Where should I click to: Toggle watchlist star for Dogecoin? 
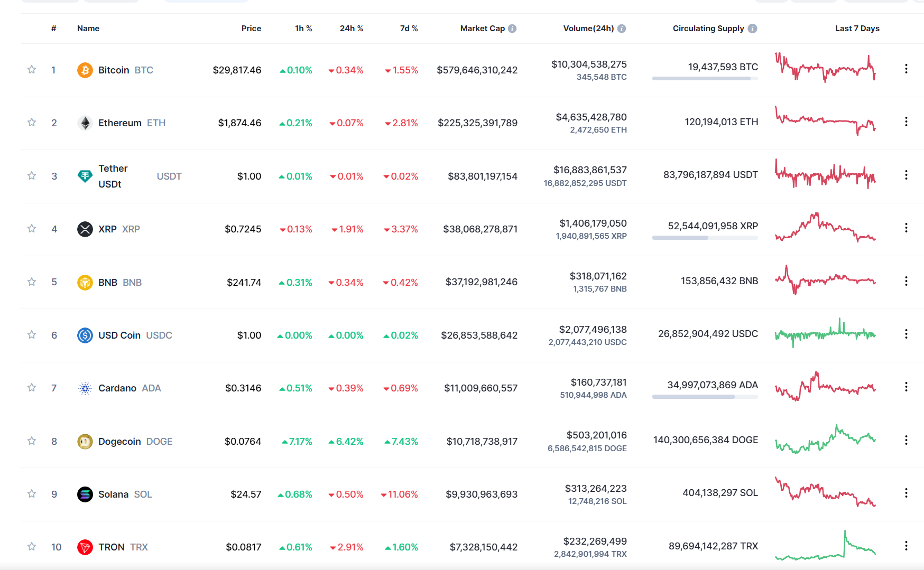pos(32,441)
